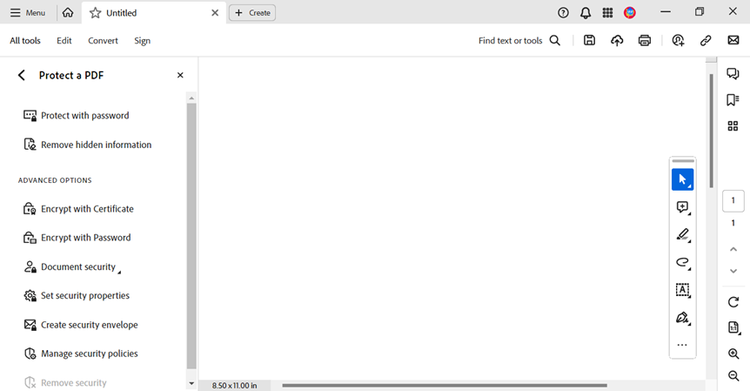Zoom in with the plus magnifier
The width and height of the screenshot is (750, 391).
733,354
